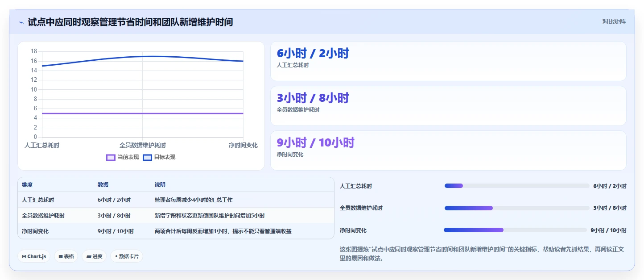Click the chart x-axis label 人工汇总耗时
The height and width of the screenshot is (280, 644).
(x=42, y=146)
